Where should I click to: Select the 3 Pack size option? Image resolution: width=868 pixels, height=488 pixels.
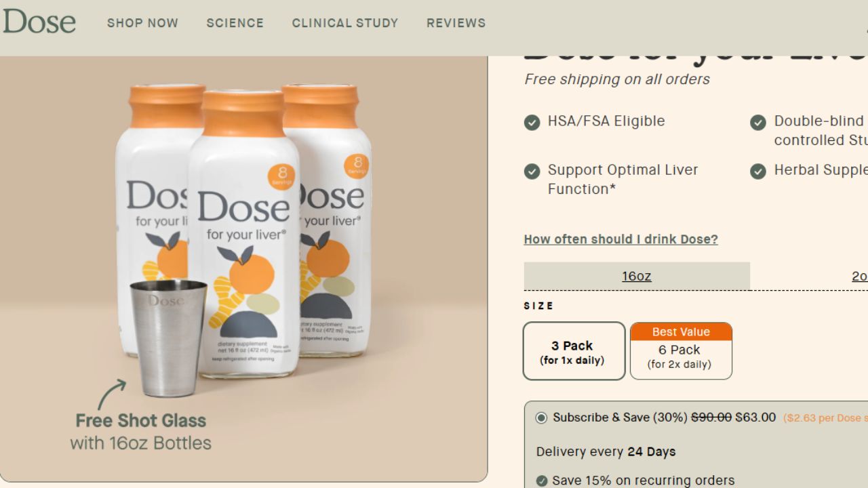coord(574,350)
